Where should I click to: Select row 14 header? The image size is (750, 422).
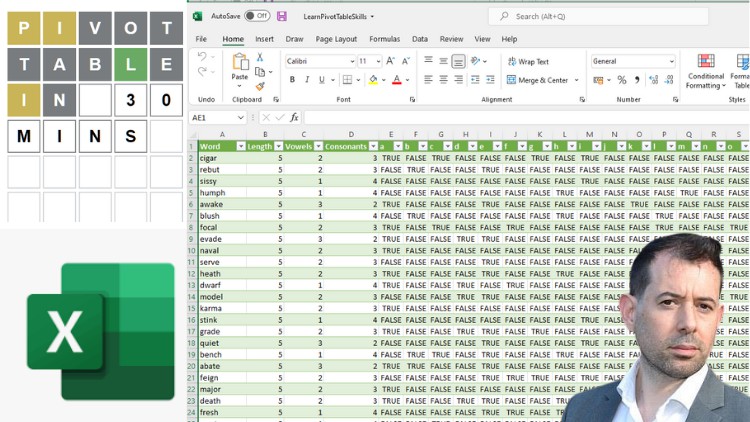coord(192,297)
